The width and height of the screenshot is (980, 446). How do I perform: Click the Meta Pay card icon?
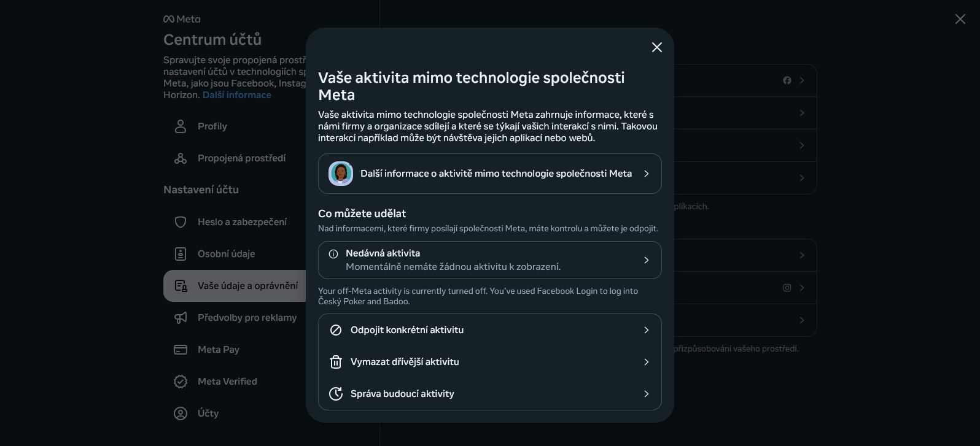pyautogui.click(x=181, y=350)
